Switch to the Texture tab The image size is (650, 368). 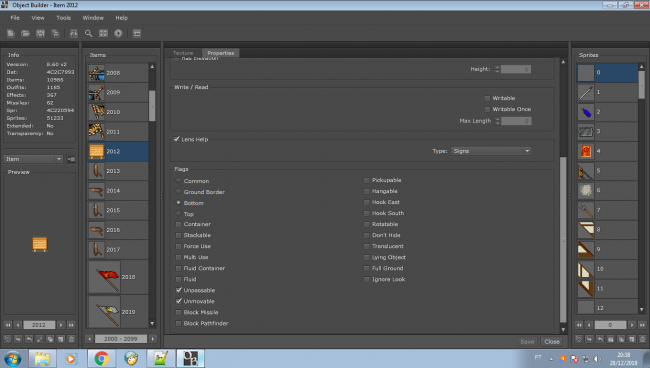[183, 53]
